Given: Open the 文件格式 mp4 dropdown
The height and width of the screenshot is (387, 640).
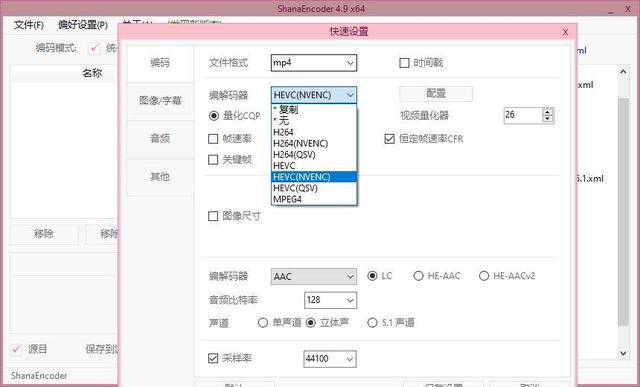Looking at the screenshot, I should 313,63.
